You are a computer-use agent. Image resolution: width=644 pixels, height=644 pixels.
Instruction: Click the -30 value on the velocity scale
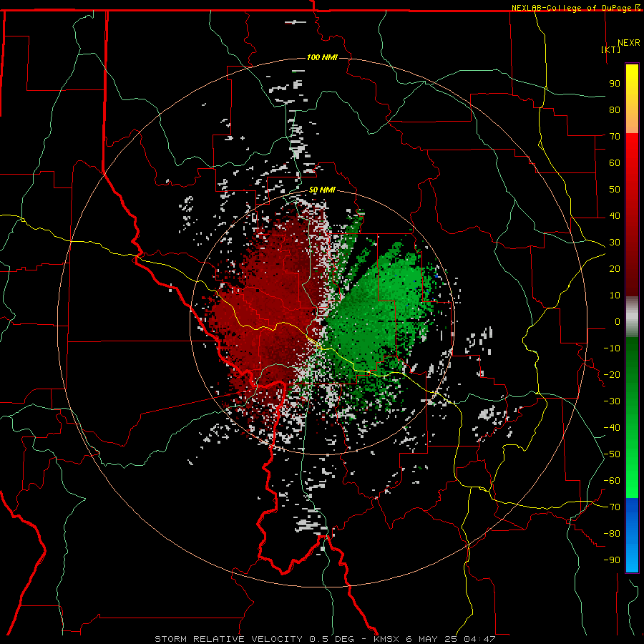click(x=612, y=401)
